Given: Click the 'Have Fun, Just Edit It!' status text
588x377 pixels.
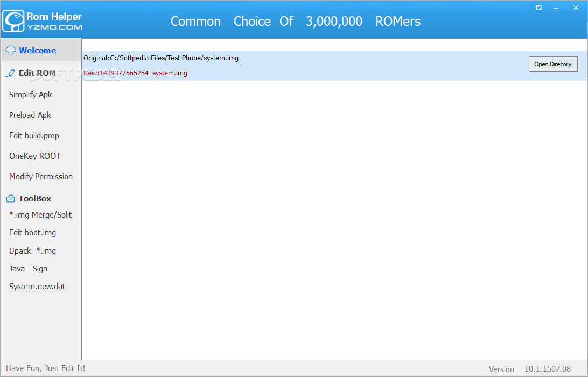Looking at the screenshot, I should point(45,368).
